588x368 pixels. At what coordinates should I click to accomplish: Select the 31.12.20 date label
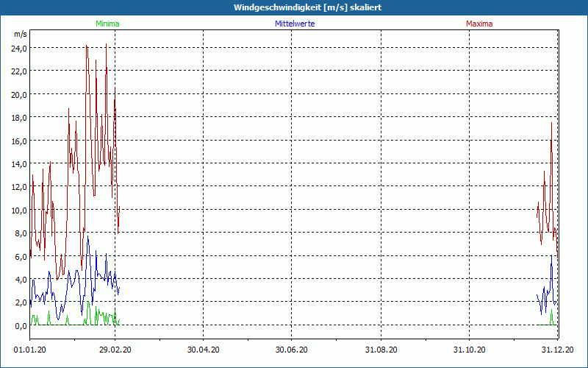557,350
